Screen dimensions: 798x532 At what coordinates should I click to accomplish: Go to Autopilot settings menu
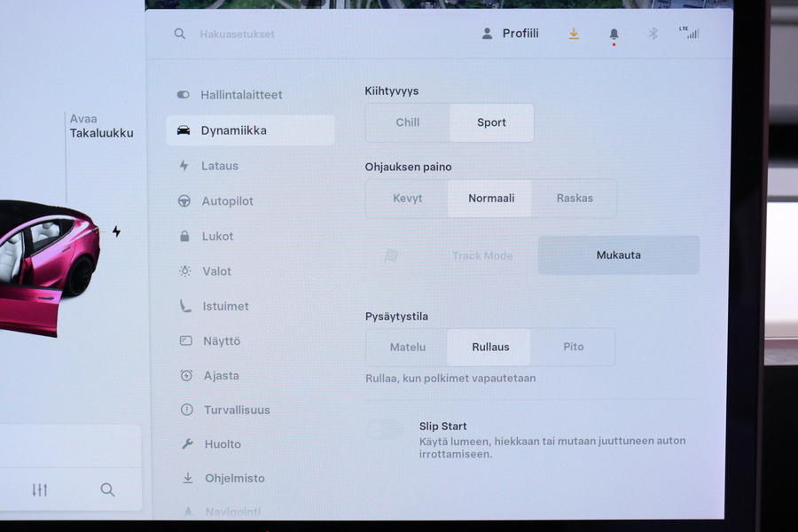click(x=227, y=201)
